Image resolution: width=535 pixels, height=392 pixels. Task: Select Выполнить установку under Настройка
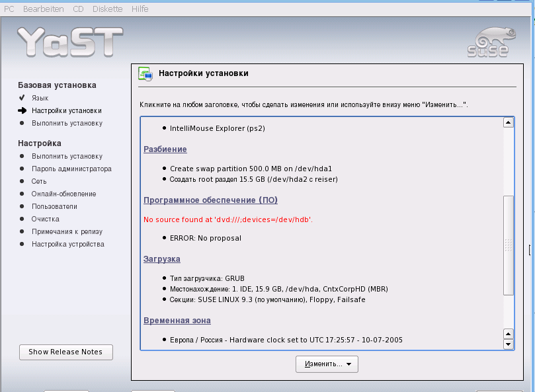tap(67, 156)
